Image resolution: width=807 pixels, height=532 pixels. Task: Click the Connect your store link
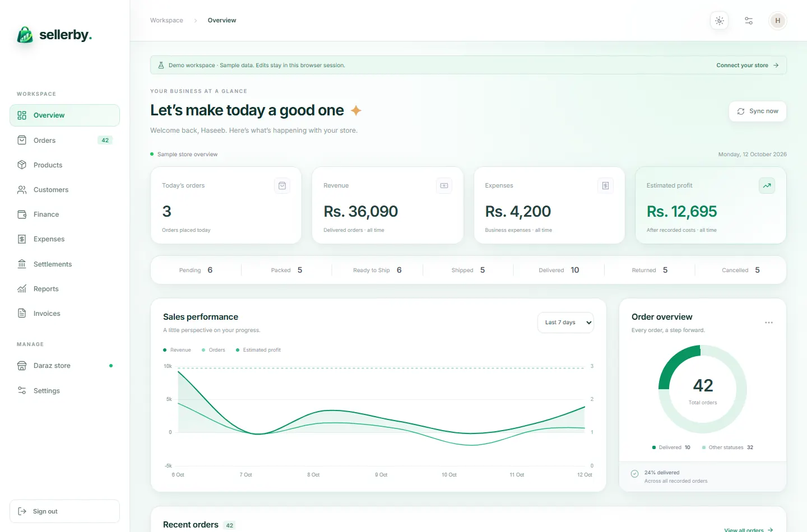tap(748, 66)
